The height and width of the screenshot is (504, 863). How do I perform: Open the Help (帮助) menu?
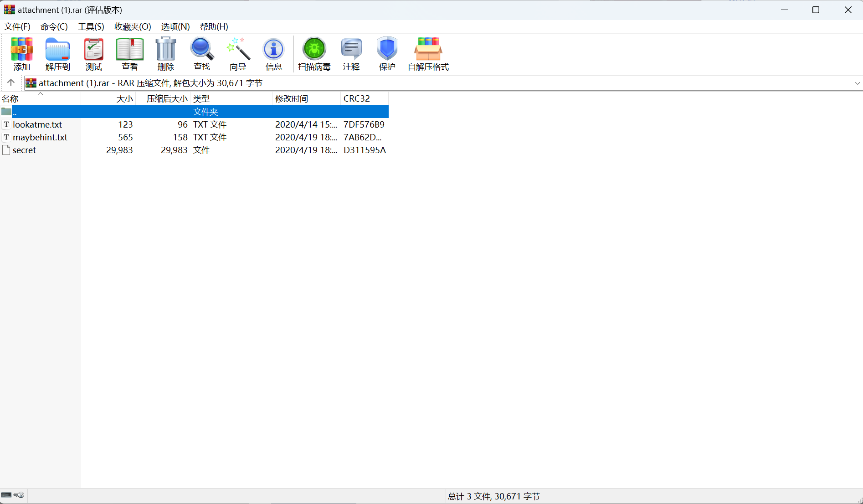tap(214, 26)
